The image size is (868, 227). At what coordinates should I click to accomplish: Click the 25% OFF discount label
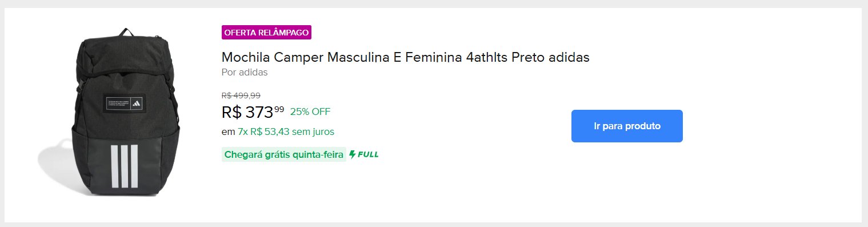(310, 111)
